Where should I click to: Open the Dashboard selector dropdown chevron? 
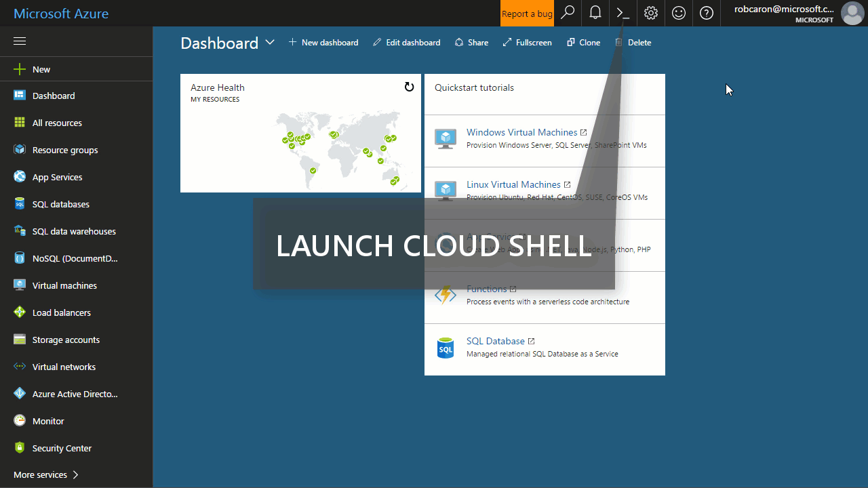[x=270, y=42]
